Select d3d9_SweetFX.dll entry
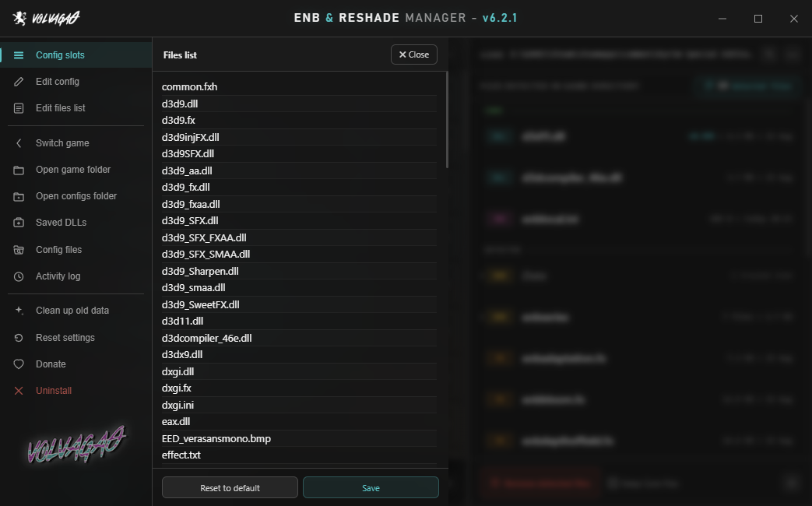The height and width of the screenshot is (506, 812). click(299, 304)
